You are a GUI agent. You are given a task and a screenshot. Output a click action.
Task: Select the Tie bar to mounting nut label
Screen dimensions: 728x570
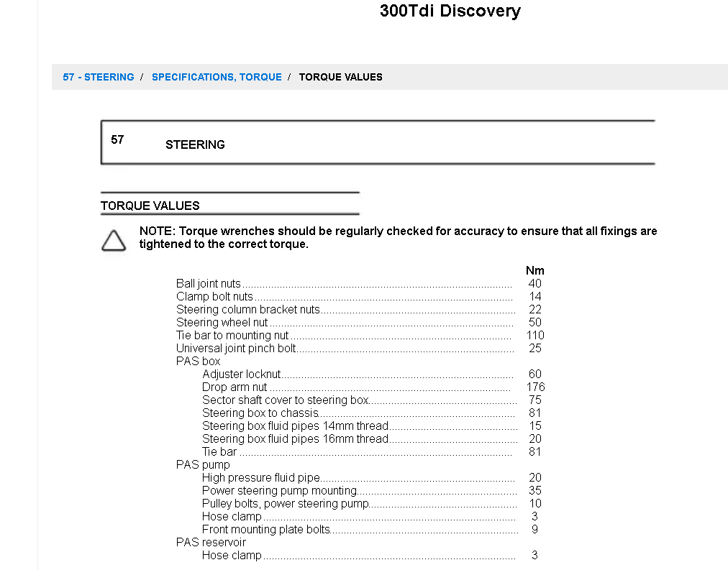click(x=232, y=336)
